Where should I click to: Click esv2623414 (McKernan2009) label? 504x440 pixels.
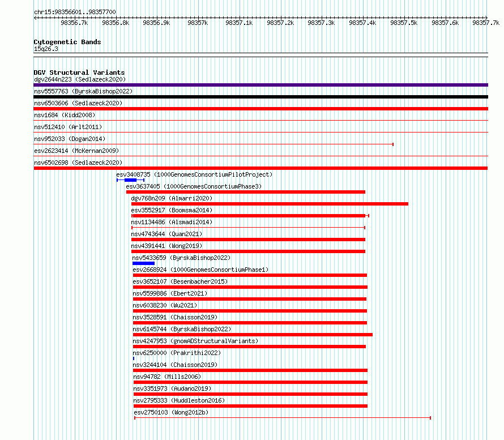click(x=76, y=151)
